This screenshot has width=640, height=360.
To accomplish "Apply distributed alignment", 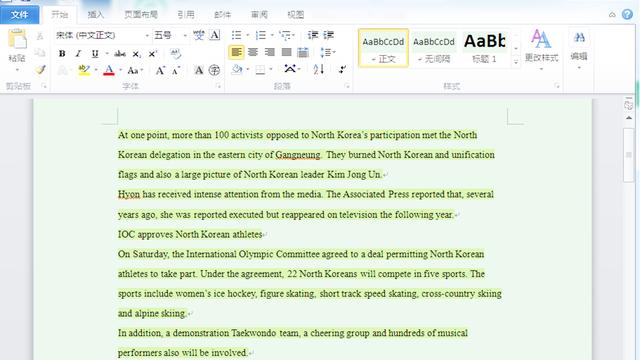I will [303, 52].
